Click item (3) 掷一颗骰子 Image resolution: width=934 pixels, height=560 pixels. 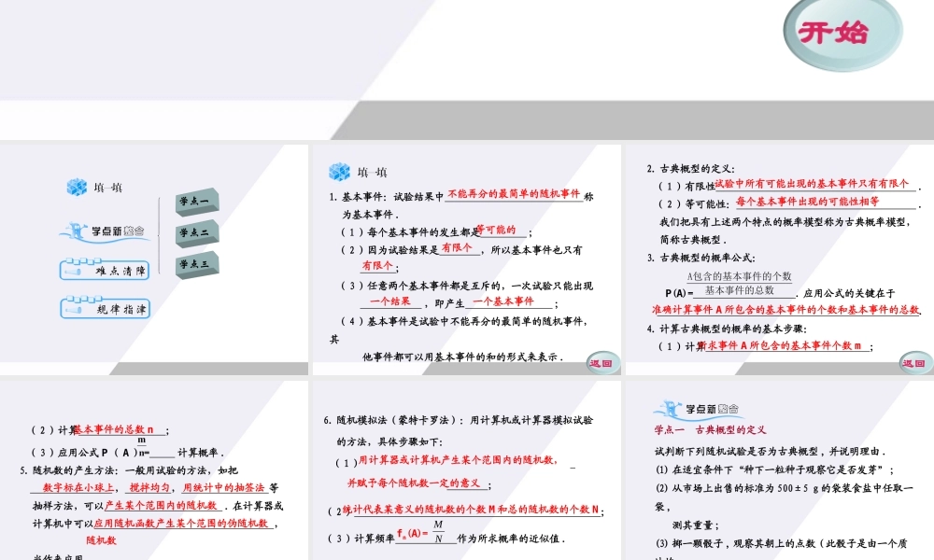tap(781, 543)
